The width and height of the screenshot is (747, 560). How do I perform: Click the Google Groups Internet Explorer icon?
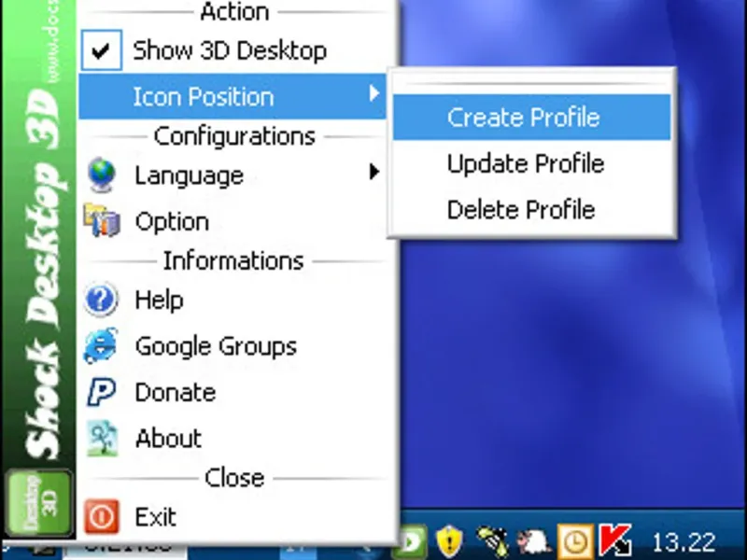(x=101, y=345)
